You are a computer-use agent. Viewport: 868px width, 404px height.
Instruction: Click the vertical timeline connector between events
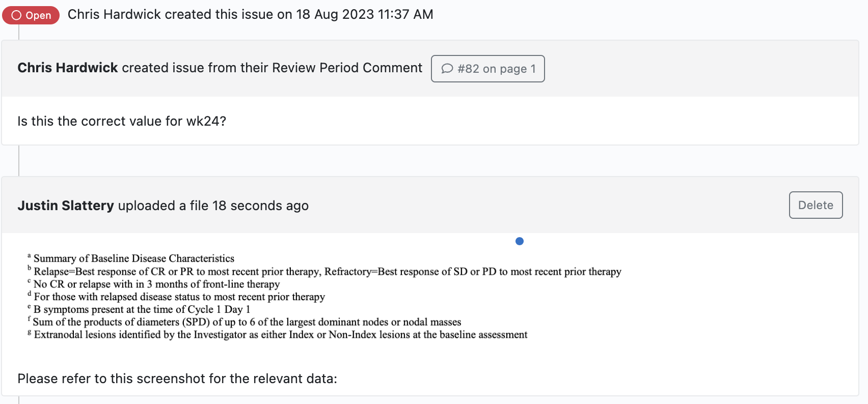(x=19, y=160)
